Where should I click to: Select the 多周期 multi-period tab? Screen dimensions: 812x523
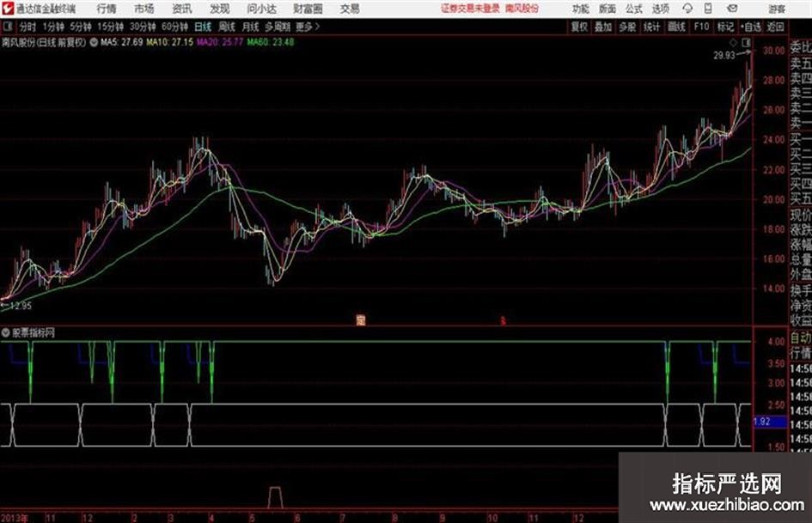278,27
